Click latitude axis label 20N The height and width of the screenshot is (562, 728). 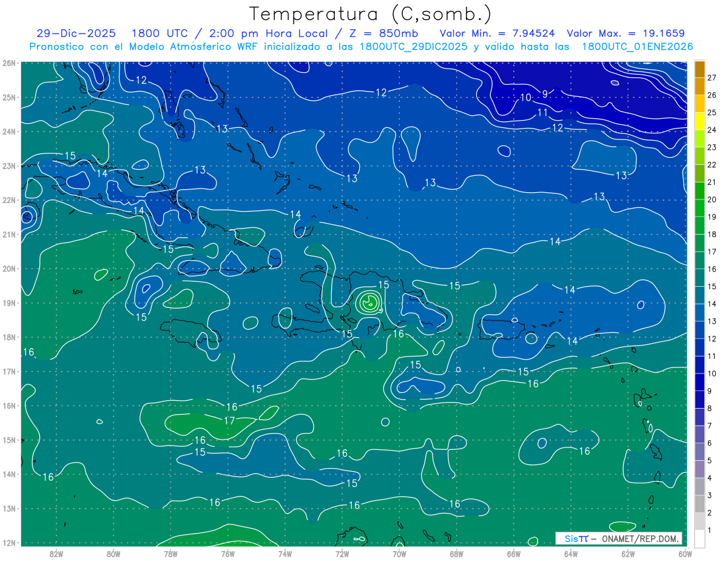pyautogui.click(x=9, y=269)
